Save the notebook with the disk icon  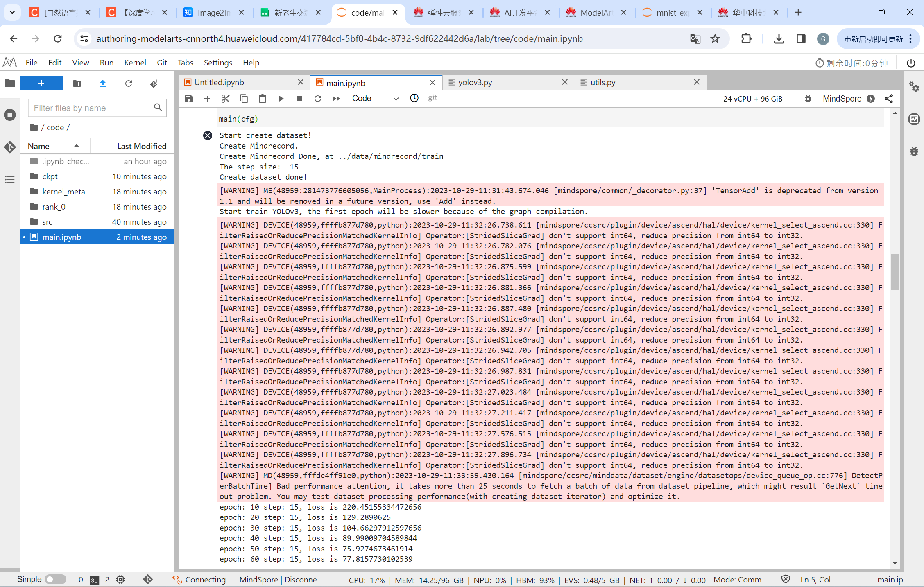coord(188,99)
